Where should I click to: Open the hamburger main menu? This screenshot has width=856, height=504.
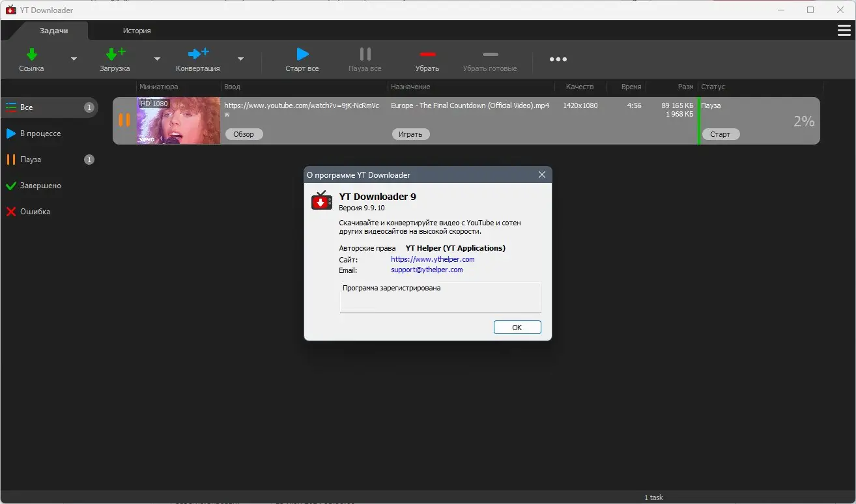pyautogui.click(x=844, y=31)
